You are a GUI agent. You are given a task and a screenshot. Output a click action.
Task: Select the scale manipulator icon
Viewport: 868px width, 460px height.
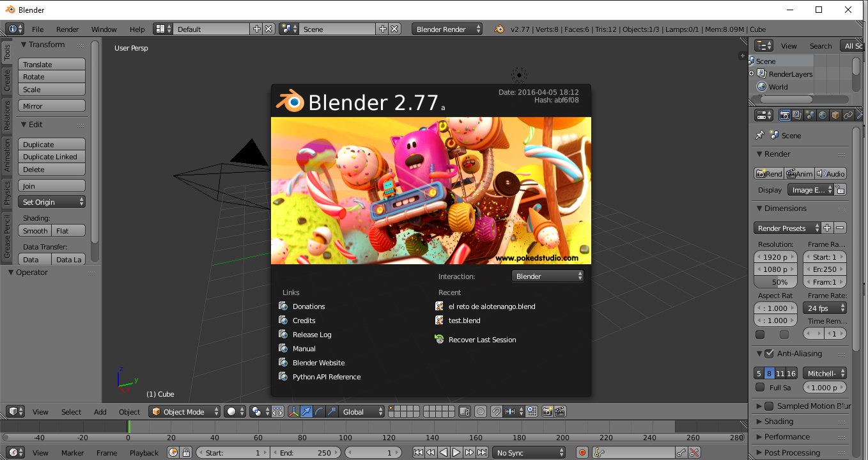(331, 411)
